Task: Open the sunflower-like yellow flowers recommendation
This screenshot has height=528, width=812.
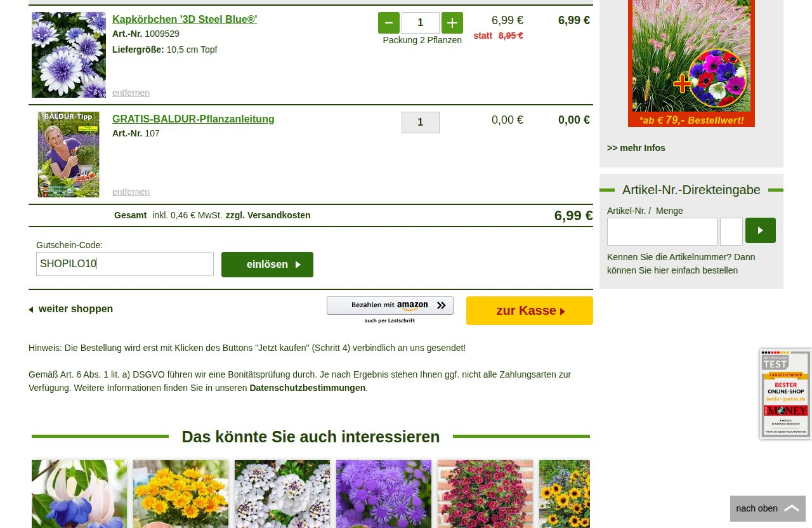Action: pos(565,494)
